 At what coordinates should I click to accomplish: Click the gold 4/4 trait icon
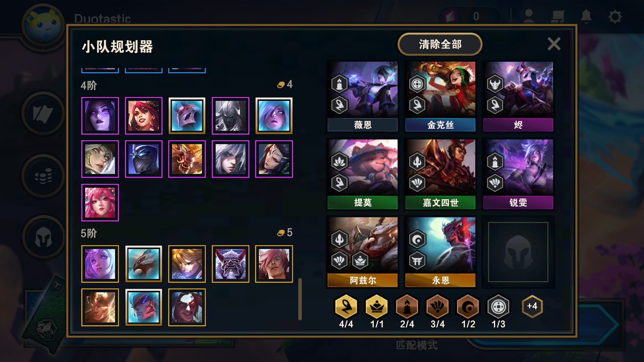(x=346, y=306)
